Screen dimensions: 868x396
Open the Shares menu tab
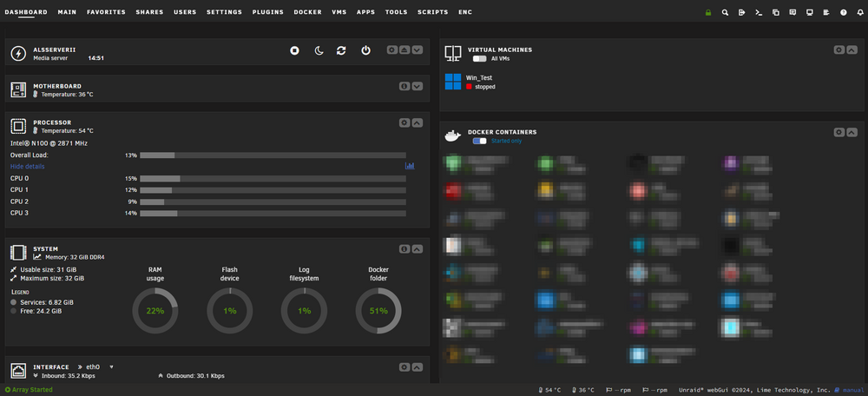coord(149,12)
